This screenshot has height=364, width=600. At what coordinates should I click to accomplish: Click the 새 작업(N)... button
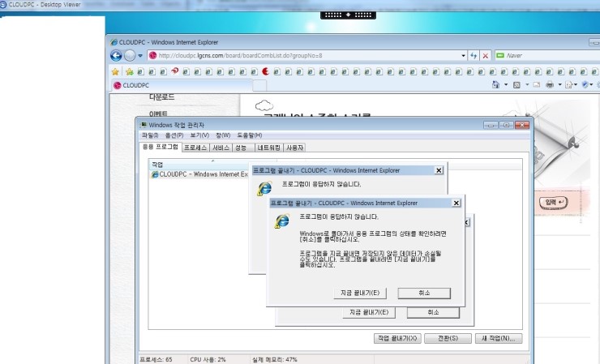point(499,338)
